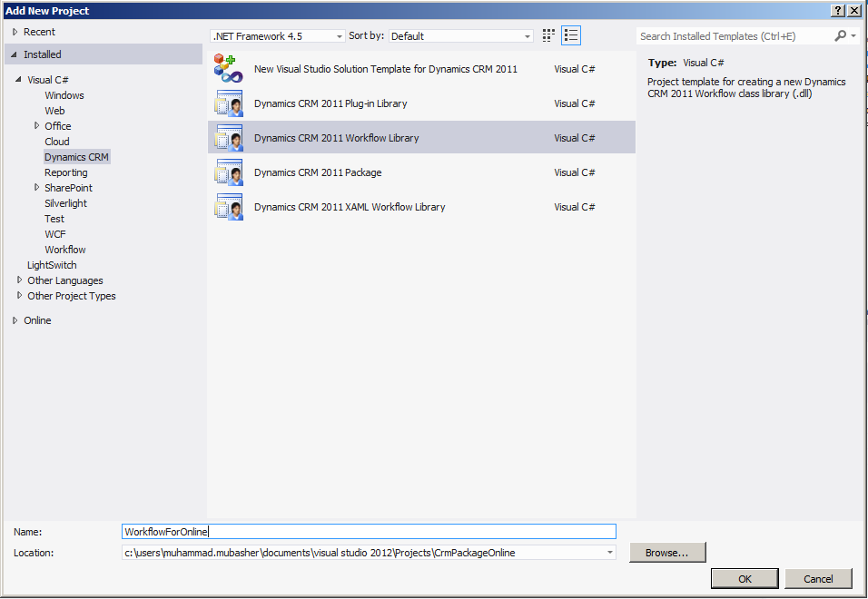Viewport: 868px width, 599px height.
Task: Open the .NET Framework 4.5 version dropdown
Action: point(278,36)
